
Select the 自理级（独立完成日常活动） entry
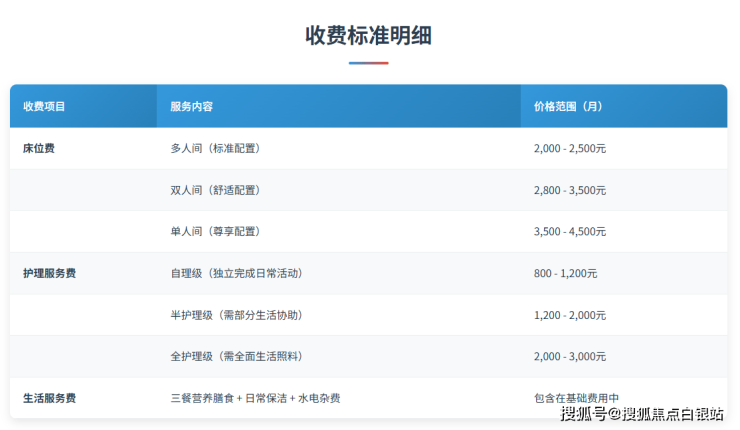tap(236, 273)
